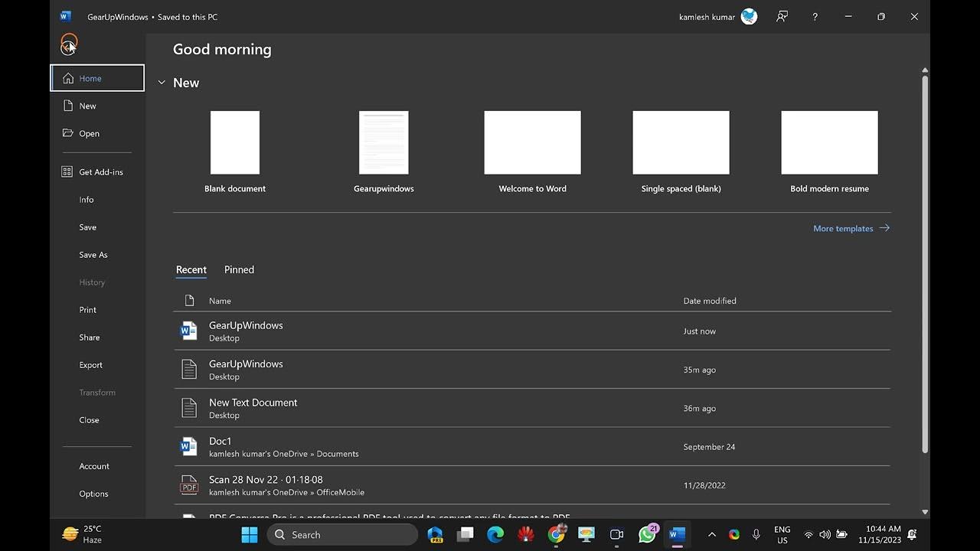The image size is (980, 551).
Task: Click the ENG US language indicator
Action: click(x=782, y=534)
